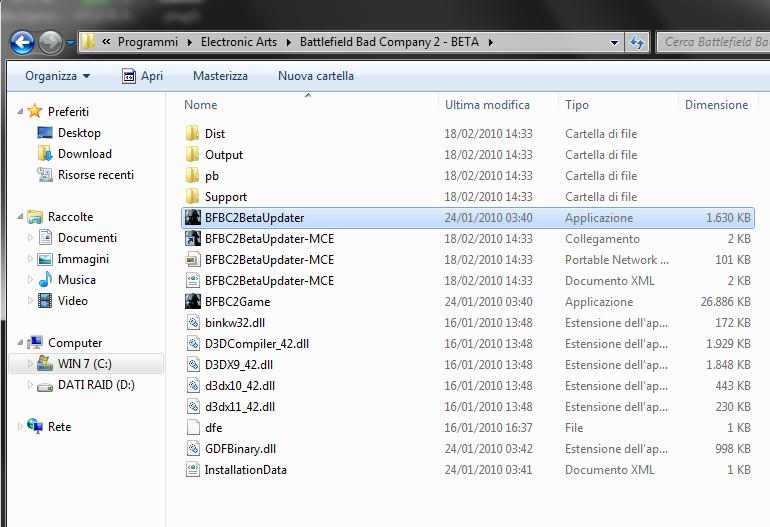Expand the arrow after Electronic Arts breadcrumb
The height and width of the screenshot is (527, 770).
click(289, 42)
